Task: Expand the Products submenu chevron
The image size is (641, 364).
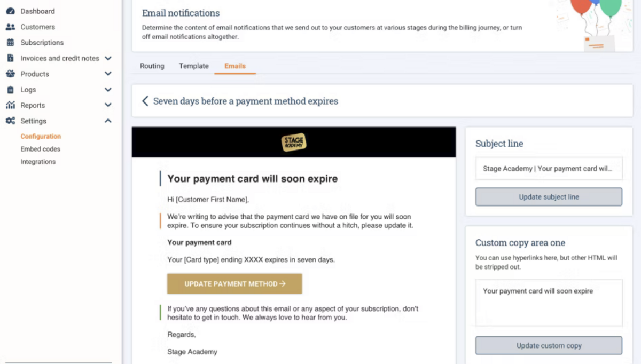Action: coord(108,74)
